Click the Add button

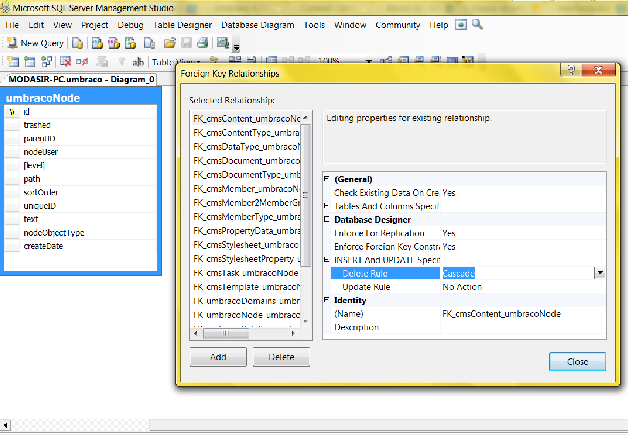[218, 356]
